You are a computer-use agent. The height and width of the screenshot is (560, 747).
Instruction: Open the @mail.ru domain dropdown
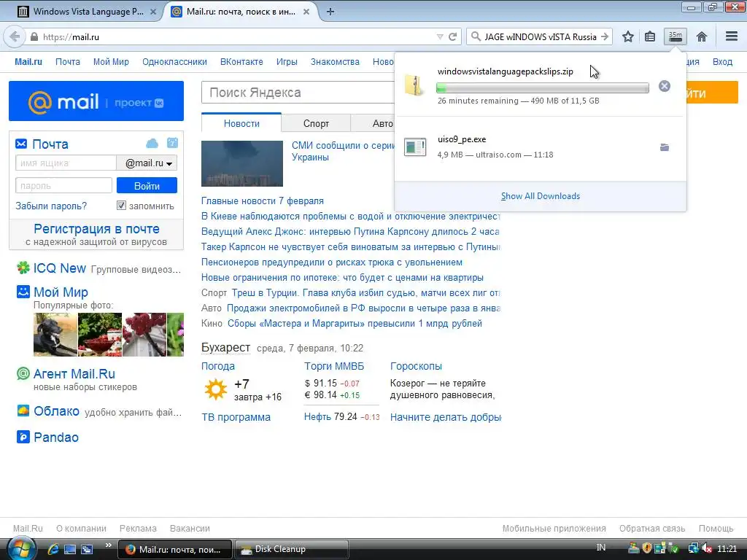tap(147, 163)
